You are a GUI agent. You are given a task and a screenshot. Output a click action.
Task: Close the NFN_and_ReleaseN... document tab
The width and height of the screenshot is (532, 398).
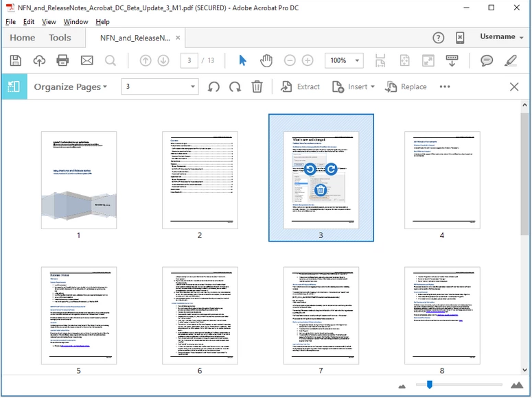point(178,38)
